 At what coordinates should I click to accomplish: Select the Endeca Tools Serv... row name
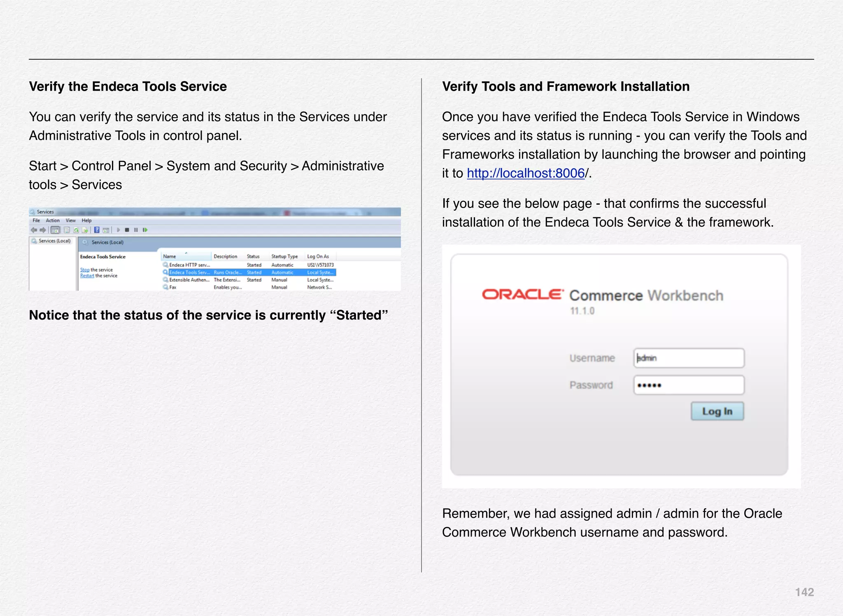point(190,272)
